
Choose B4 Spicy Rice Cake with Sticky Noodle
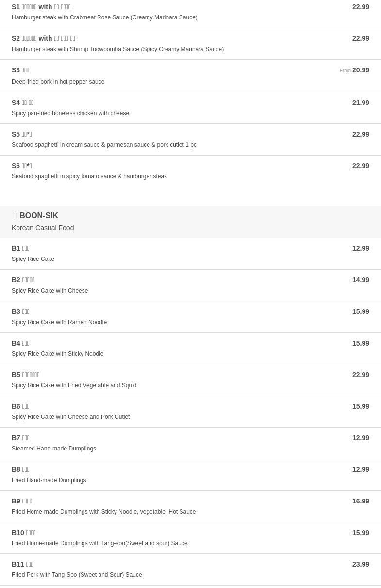point(190,348)
